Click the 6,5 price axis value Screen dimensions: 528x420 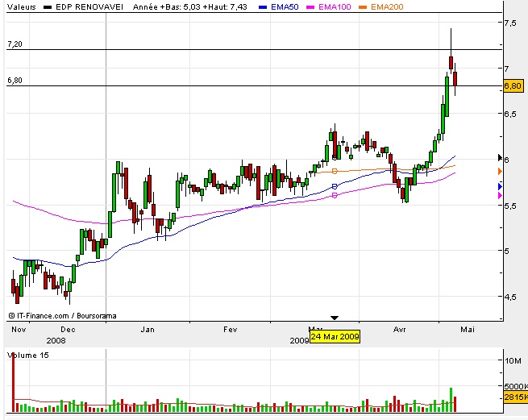pyautogui.click(x=509, y=114)
